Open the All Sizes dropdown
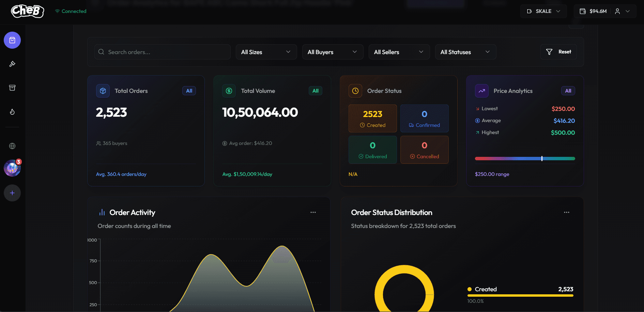 (x=266, y=52)
